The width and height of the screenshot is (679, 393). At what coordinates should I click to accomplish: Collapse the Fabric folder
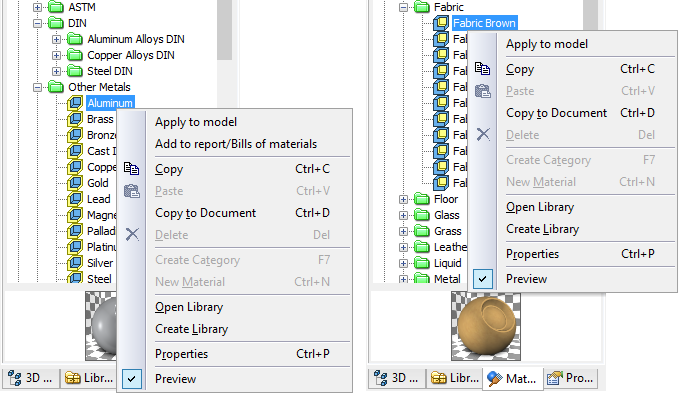(403, 7)
